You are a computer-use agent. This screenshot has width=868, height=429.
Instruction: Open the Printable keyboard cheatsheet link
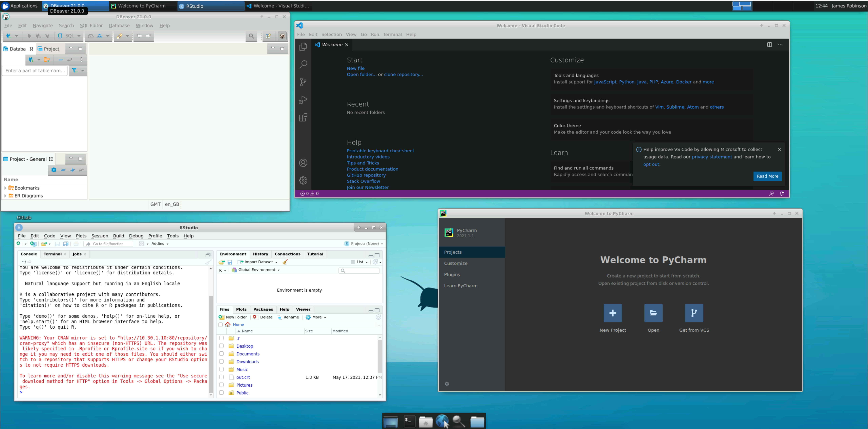click(x=380, y=151)
